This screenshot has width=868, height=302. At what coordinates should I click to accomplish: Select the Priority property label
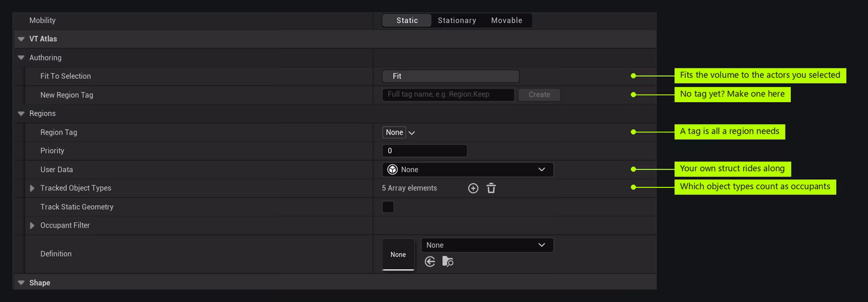tap(52, 150)
